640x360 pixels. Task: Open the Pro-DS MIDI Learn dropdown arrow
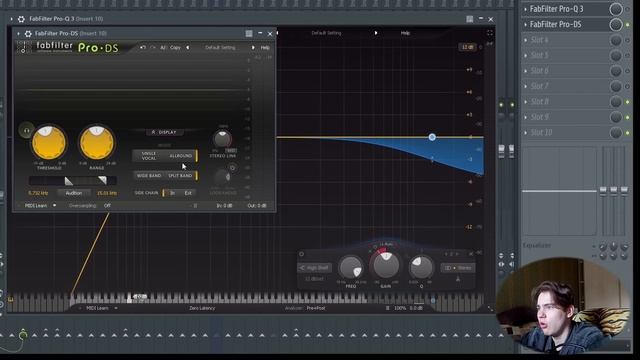click(54, 206)
